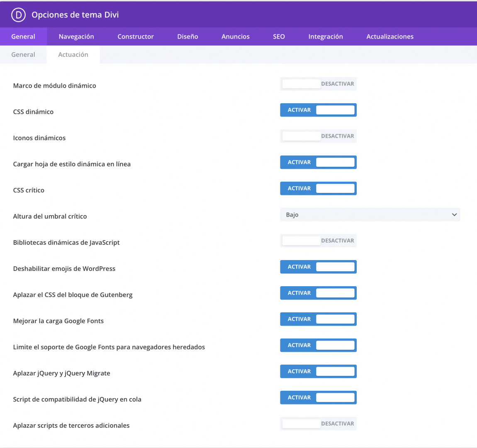477x448 pixels.
Task: Select the Actuación sub-tab
Action: (x=73, y=54)
